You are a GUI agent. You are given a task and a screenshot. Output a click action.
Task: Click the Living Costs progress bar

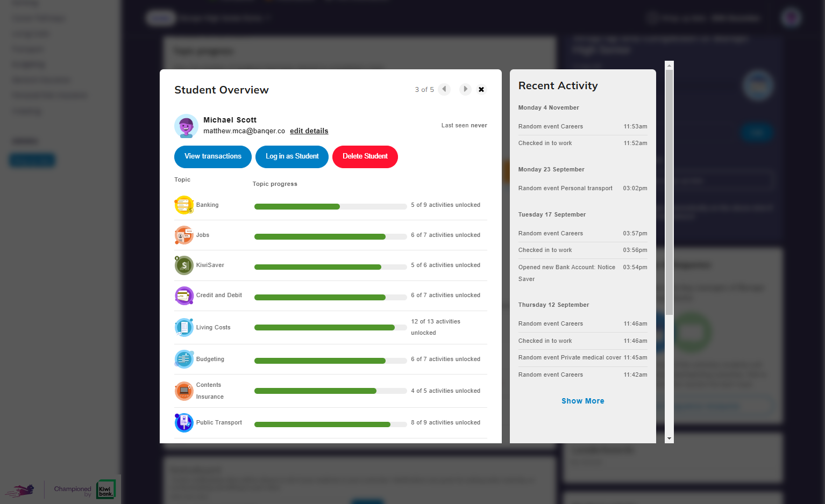(330, 328)
